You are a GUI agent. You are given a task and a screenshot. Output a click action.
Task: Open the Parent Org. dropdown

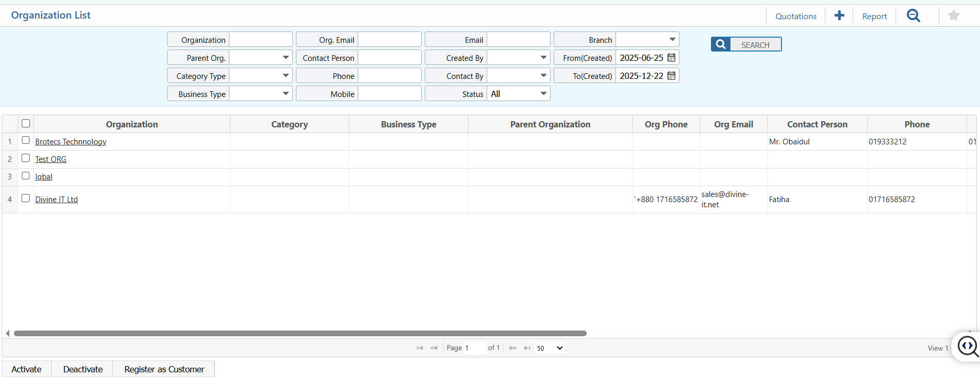(261, 58)
